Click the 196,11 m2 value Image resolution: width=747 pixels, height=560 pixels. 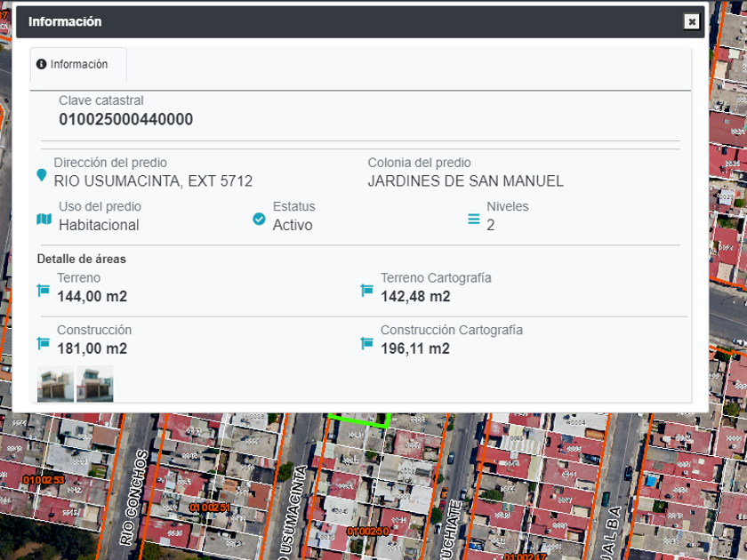[x=415, y=348]
